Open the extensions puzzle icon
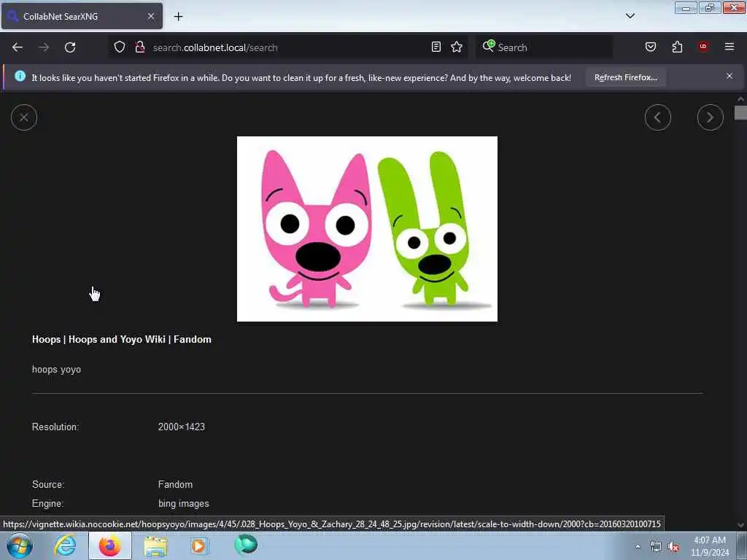Screen dimensions: 747x560 pos(677,47)
